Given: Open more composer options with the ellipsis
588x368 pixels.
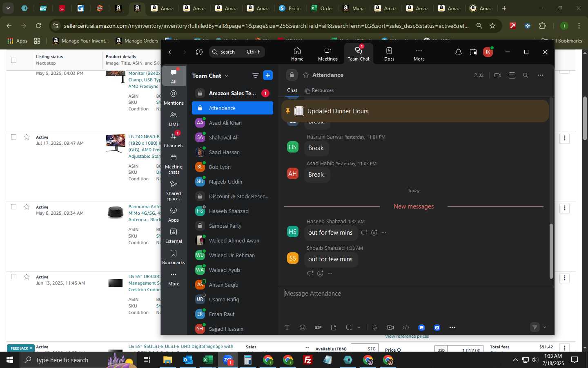Looking at the screenshot, I should 452,328.
